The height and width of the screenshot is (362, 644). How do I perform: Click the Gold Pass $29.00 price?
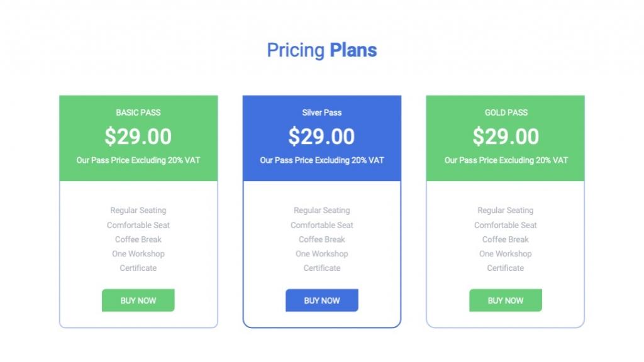(506, 136)
